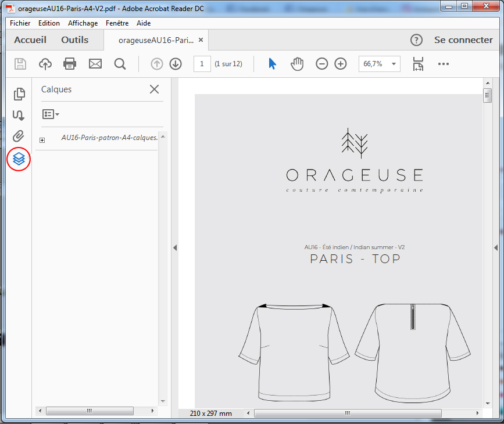This screenshot has height=424, width=504.
Task: Open the Edition menu
Action: tap(49, 23)
